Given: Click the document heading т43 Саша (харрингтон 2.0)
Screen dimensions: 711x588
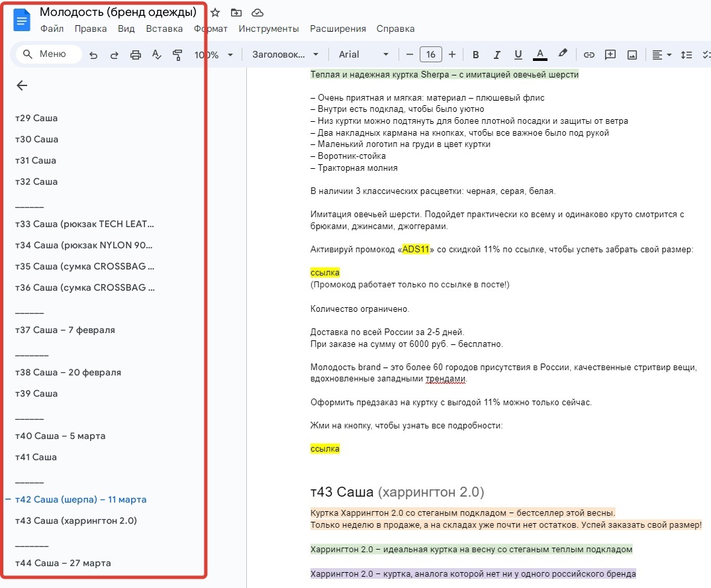Looking at the screenshot, I should [397, 492].
